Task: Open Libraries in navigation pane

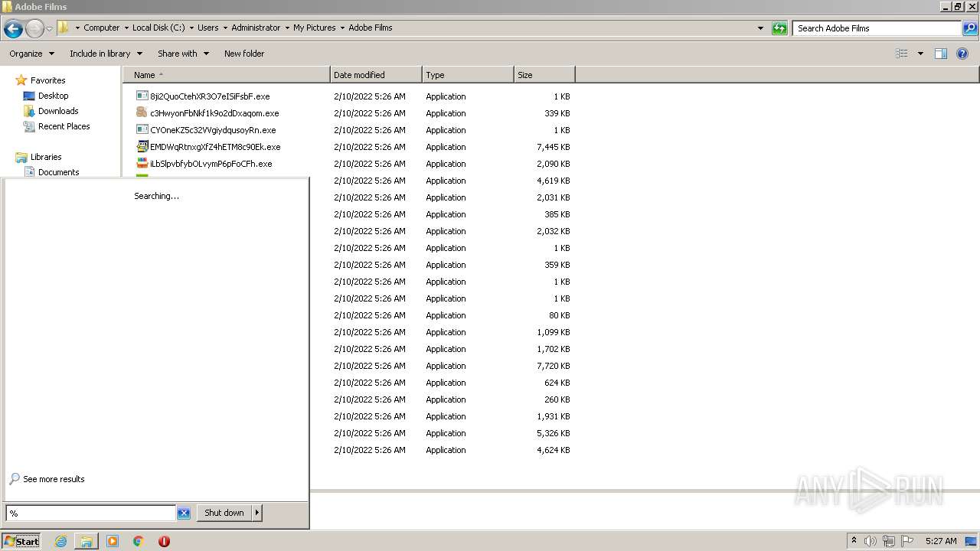Action: [x=46, y=157]
